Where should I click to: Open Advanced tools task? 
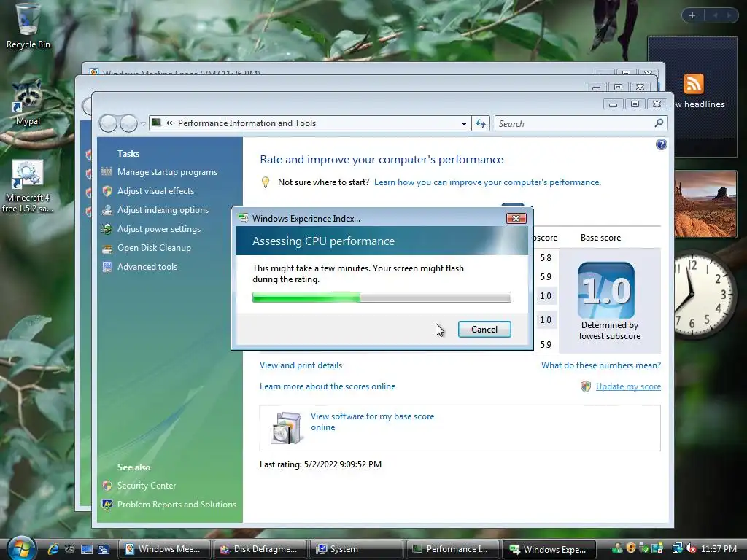pyautogui.click(x=147, y=267)
